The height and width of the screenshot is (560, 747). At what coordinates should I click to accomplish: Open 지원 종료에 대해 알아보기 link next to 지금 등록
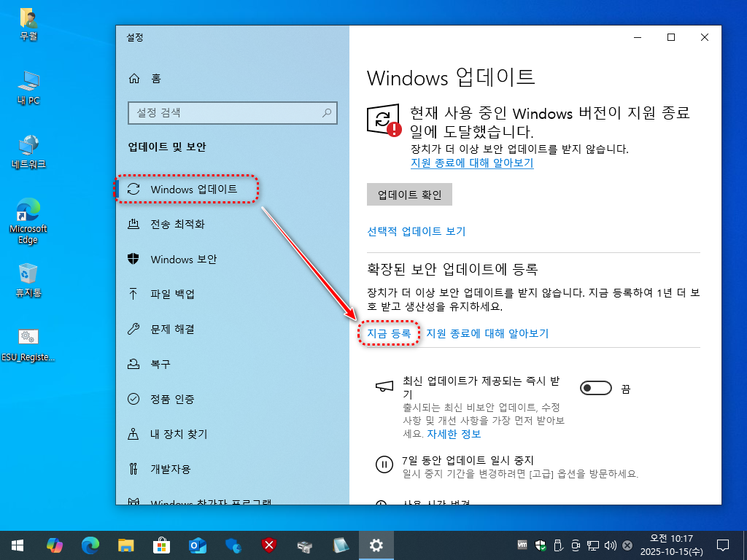tap(487, 334)
